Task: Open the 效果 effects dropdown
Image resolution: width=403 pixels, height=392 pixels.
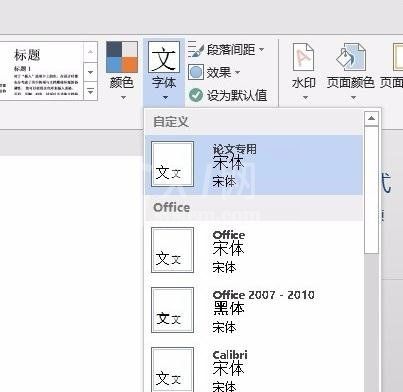Action: click(214, 72)
